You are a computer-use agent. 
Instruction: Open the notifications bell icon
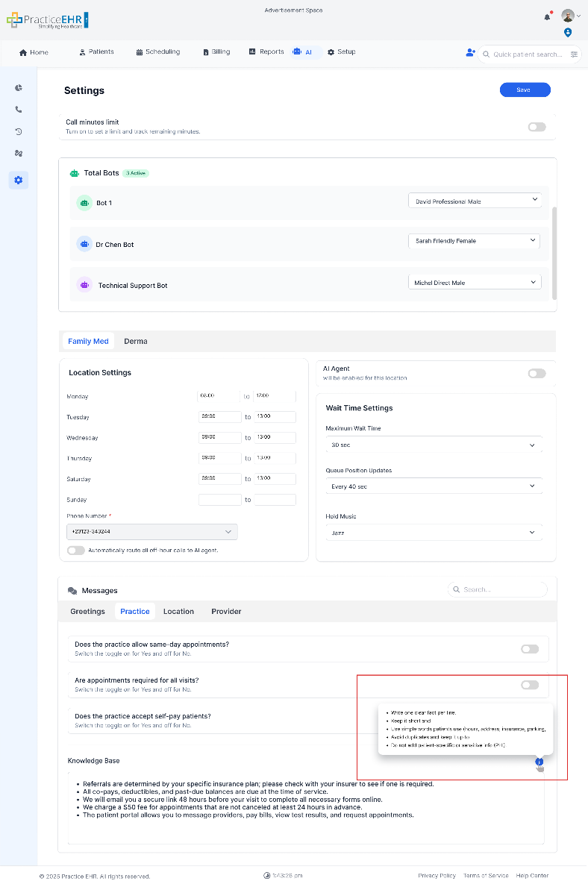547,16
